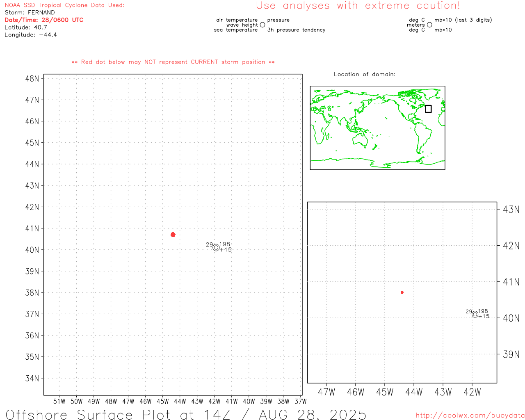
Task: Click the 'air temperature' legend label
Action: click(237, 20)
